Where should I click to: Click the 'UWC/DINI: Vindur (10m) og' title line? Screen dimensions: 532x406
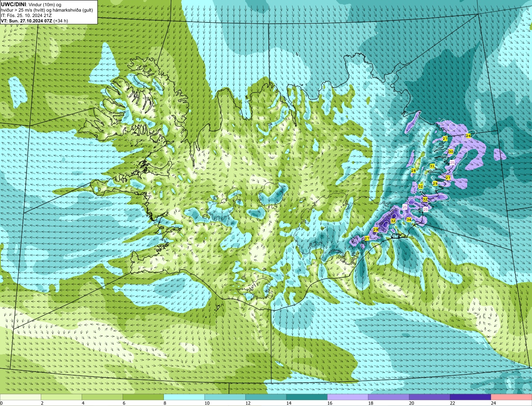coord(31,4)
